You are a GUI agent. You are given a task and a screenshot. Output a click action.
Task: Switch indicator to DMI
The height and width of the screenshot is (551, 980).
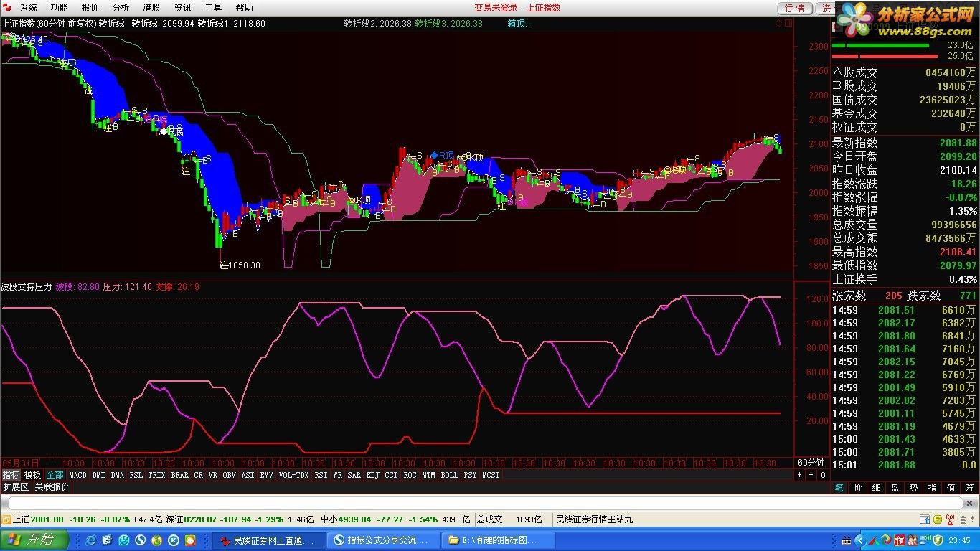pos(98,475)
